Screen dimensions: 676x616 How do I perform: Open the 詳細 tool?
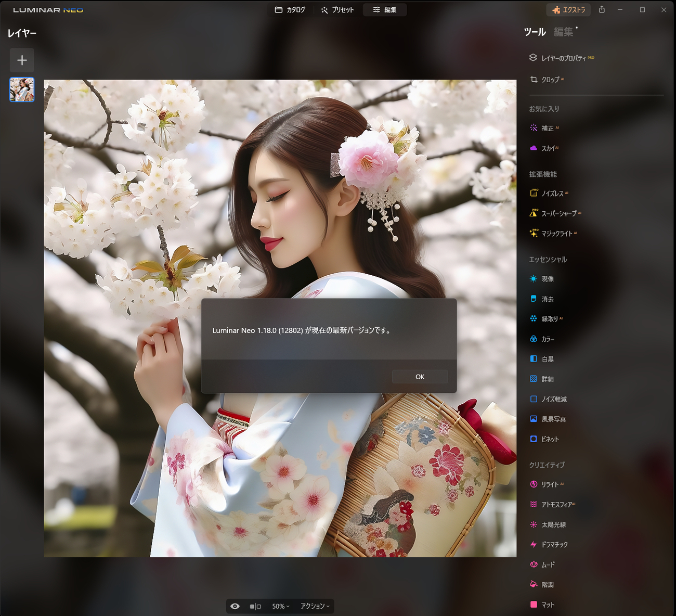(541, 379)
